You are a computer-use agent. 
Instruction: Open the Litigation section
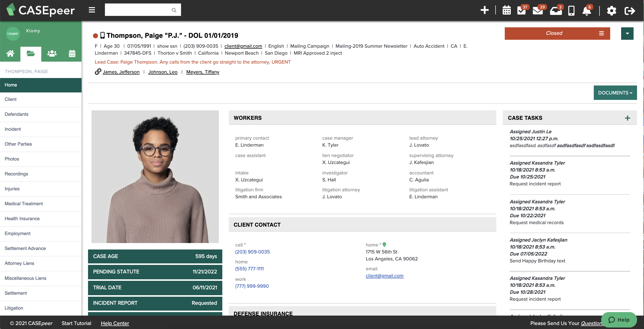(41, 308)
